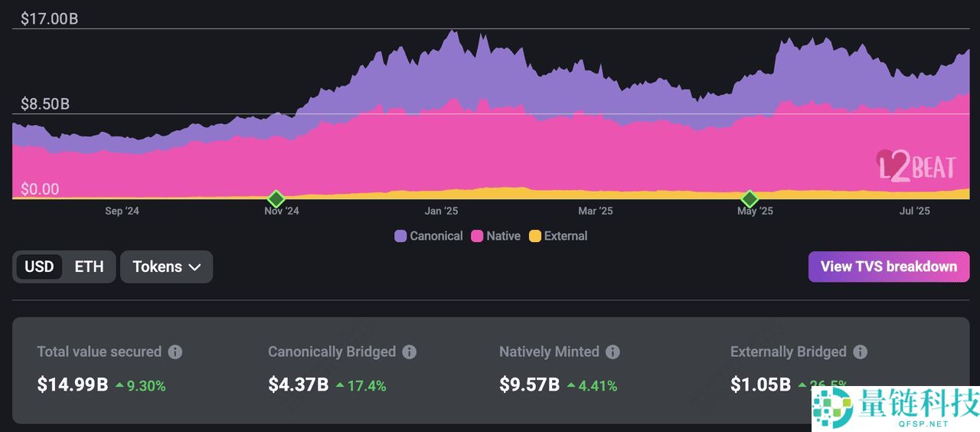Image resolution: width=980 pixels, height=432 pixels.
Task: Click the green QFSP logo icon
Action: point(833,407)
